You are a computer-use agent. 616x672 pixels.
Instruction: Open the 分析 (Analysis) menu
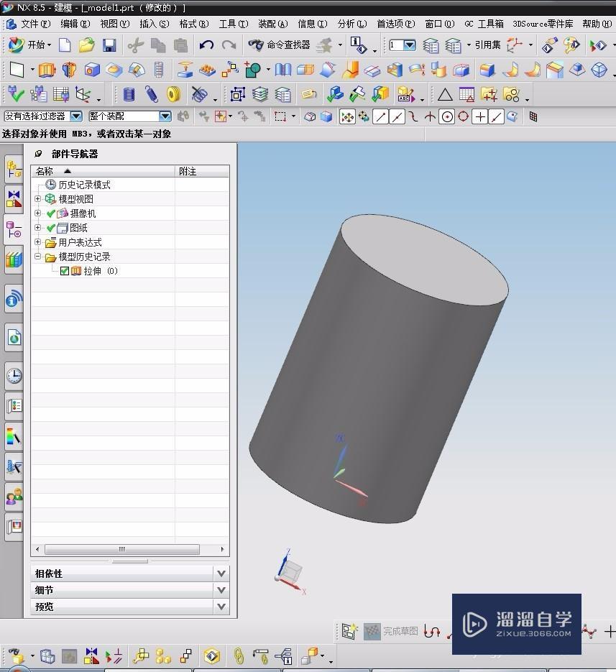(x=352, y=24)
